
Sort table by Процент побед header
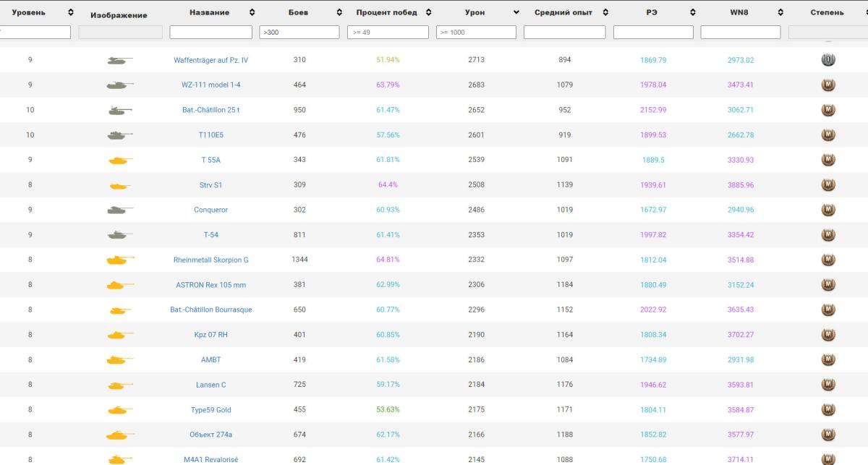[x=386, y=12]
